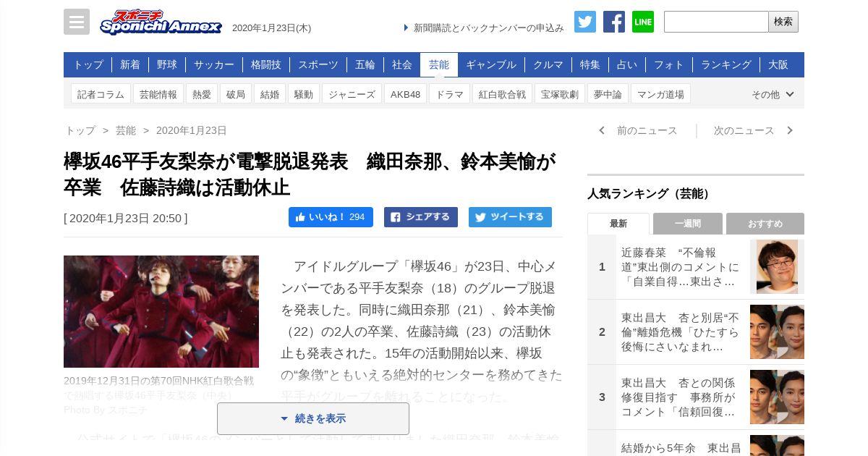Open the green LINE icon

click(x=643, y=22)
